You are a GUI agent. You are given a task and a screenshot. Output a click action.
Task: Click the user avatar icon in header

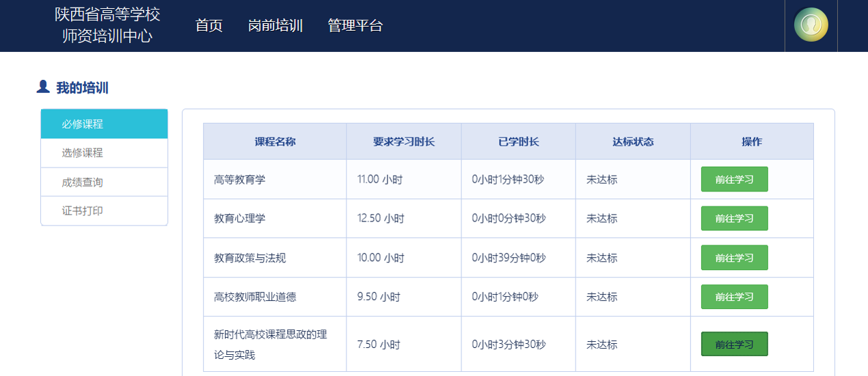click(x=811, y=25)
